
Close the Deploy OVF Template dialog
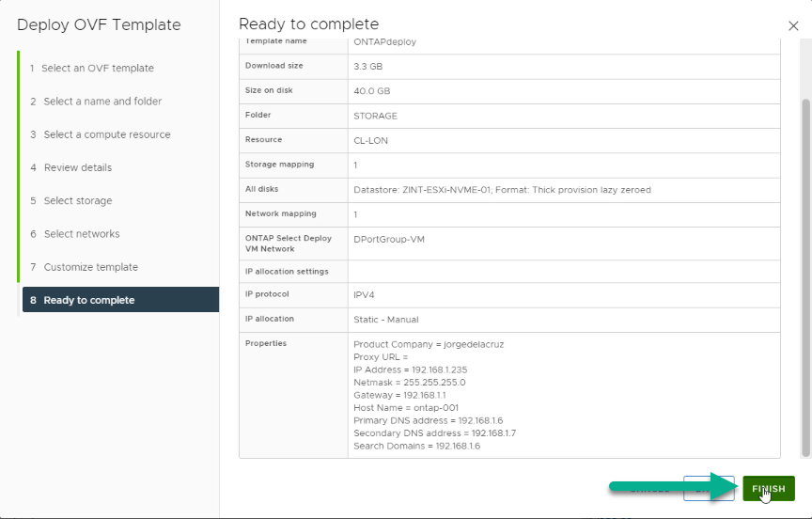pyautogui.click(x=793, y=26)
